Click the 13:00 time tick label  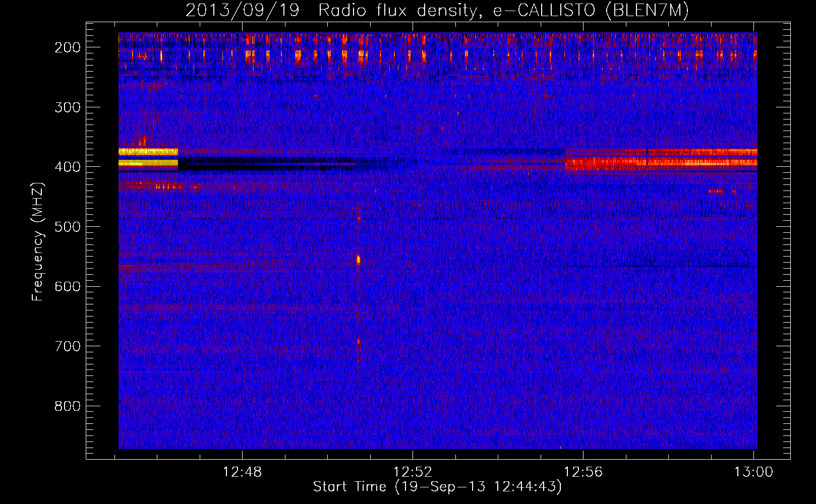[754, 472]
